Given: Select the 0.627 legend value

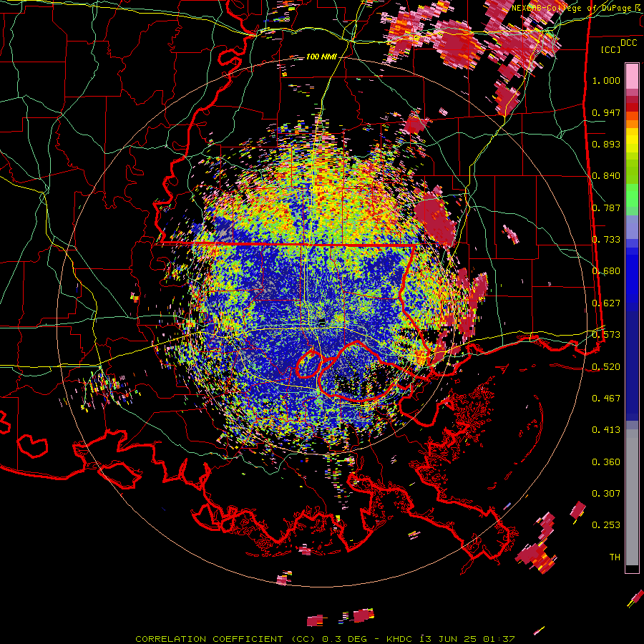Looking at the screenshot, I should coord(606,303).
